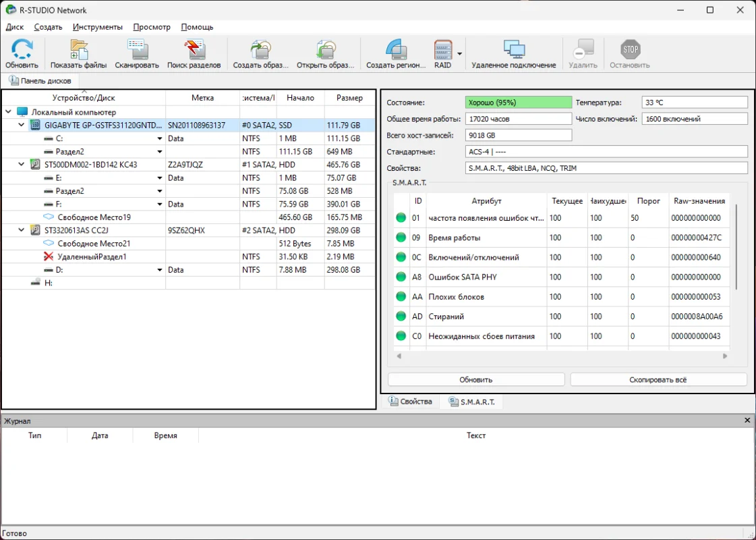Click the Скопировать всё button
The image size is (756, 540).
point(658,379)
